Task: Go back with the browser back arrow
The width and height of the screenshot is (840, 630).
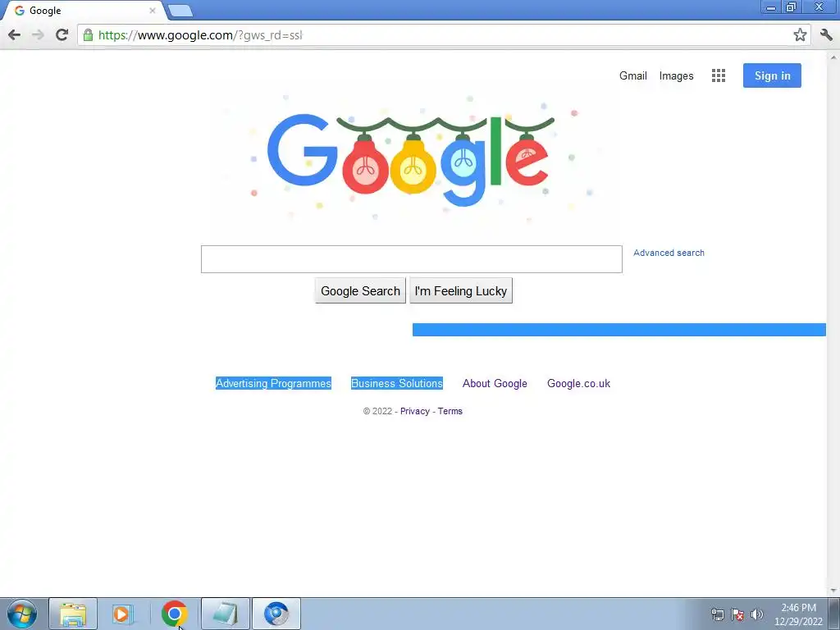Action: click(x=15, y=35)
